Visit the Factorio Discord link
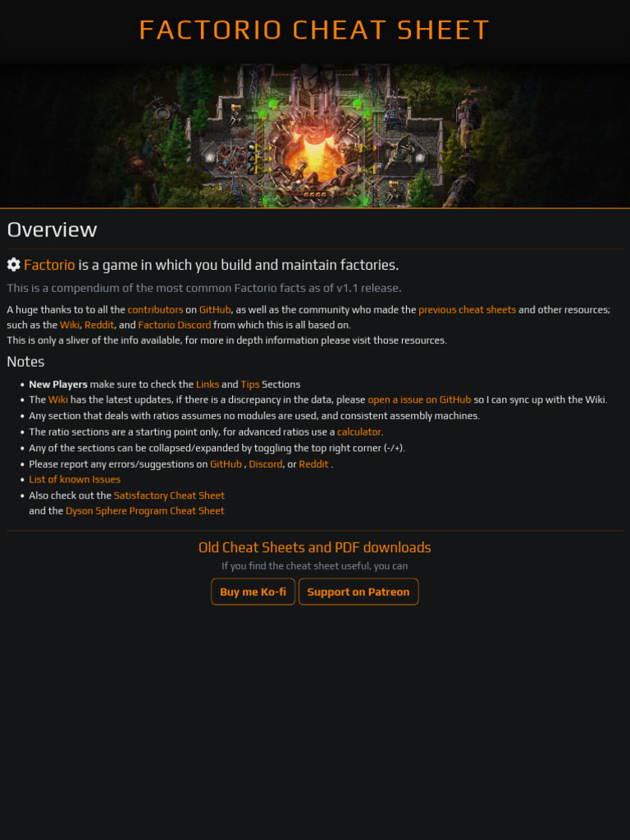Screen dimensions: 630x840 coord(175,325)
